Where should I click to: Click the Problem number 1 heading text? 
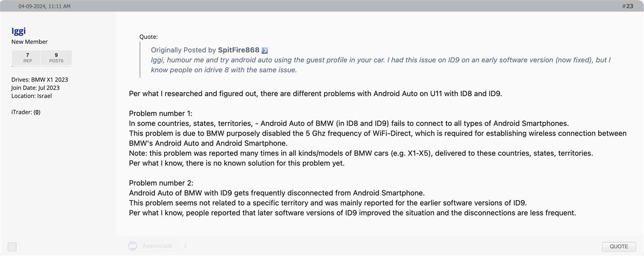click(x=161, y=113)
